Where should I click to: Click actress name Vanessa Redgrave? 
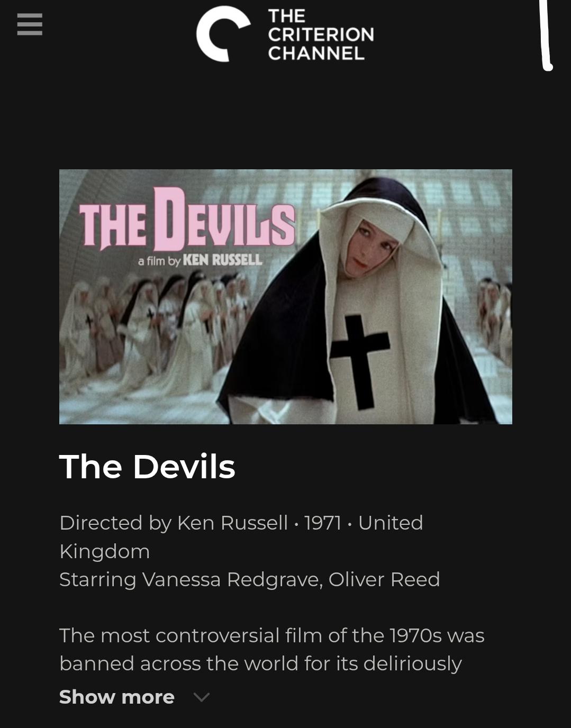tap(231, 579)
